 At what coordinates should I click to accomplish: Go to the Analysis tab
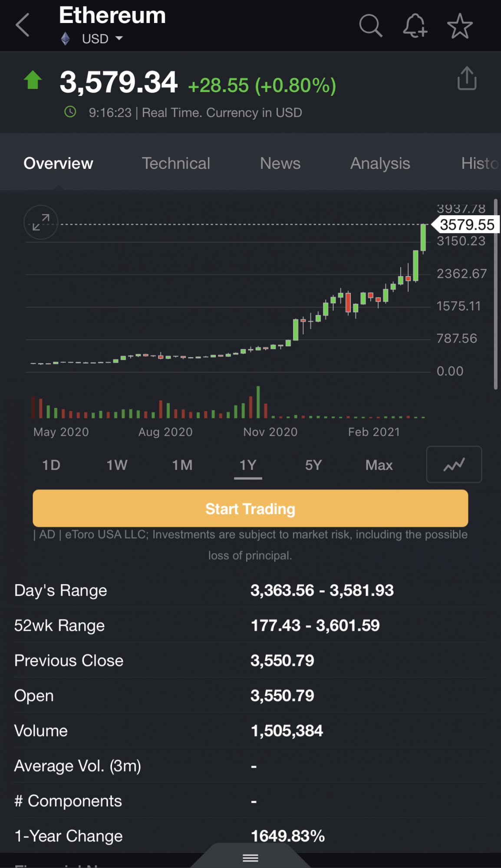380,164
